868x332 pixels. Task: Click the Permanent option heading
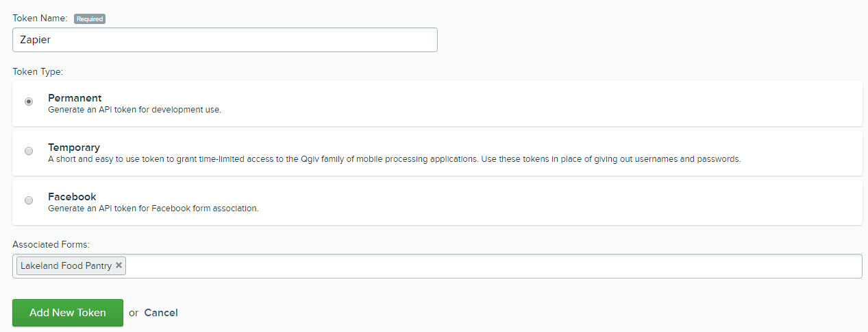(x=75, y=98)
